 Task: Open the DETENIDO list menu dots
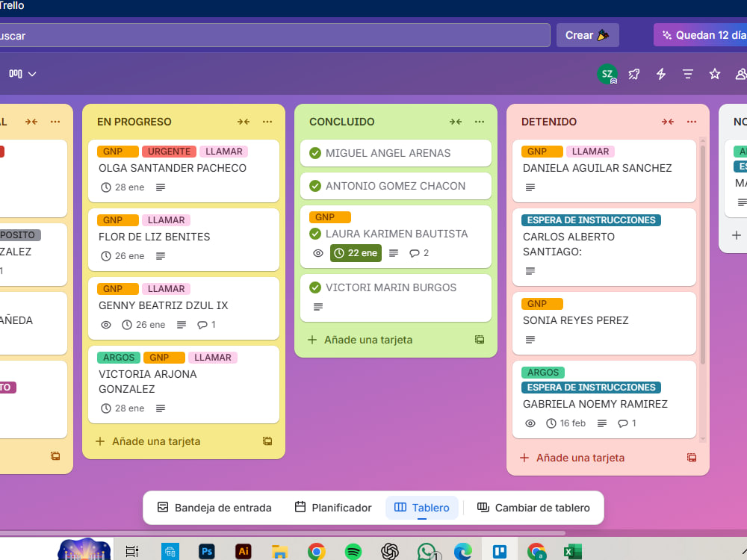pos(691,122)
